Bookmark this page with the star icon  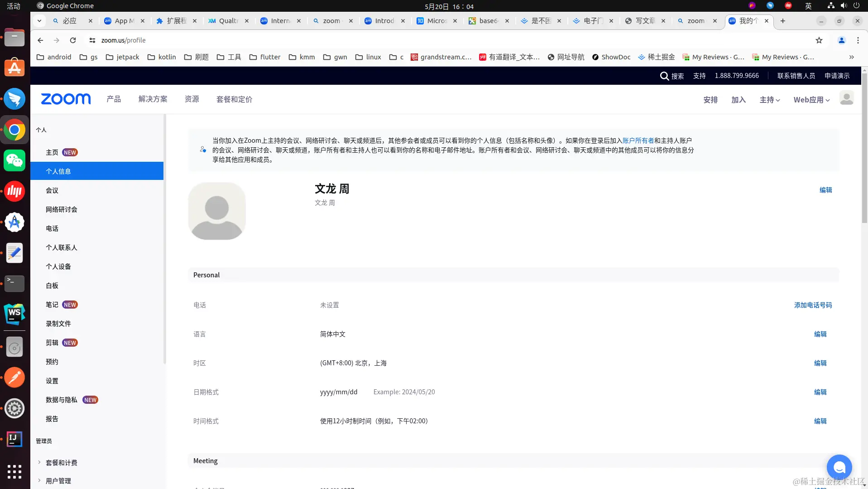tap(819, 40)
